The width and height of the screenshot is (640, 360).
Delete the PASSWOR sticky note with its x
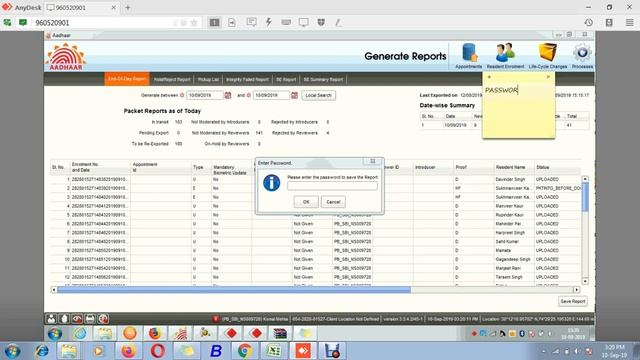tap(548, 77)
